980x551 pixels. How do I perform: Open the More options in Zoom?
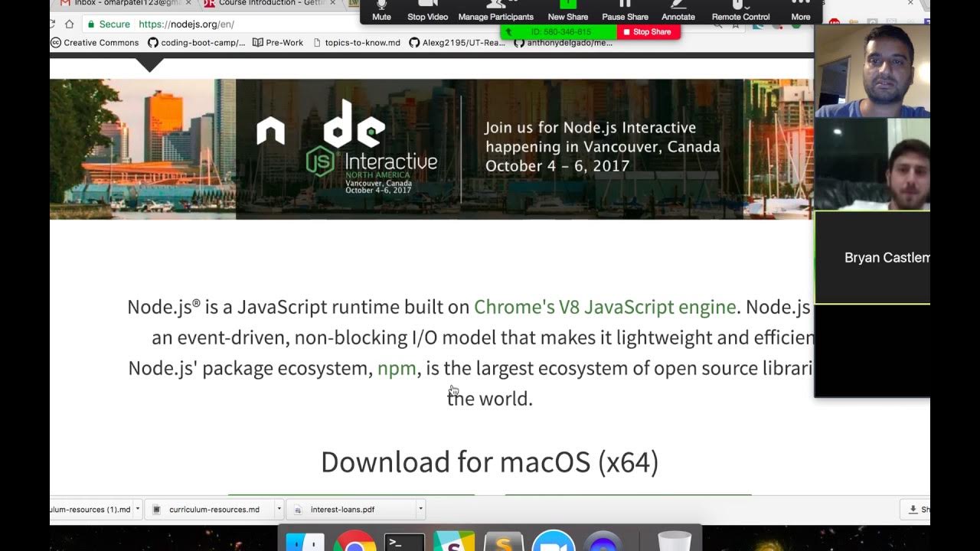coord(801,11)
